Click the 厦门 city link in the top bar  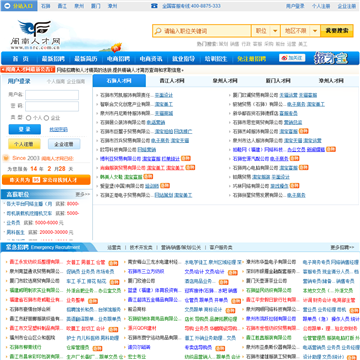pos(96,6)
